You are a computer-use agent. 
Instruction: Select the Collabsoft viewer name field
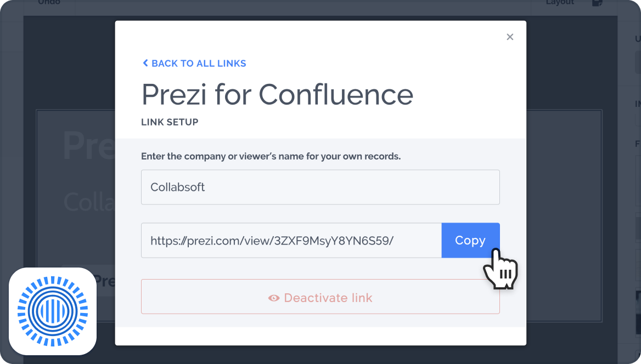tap(320, 187)
